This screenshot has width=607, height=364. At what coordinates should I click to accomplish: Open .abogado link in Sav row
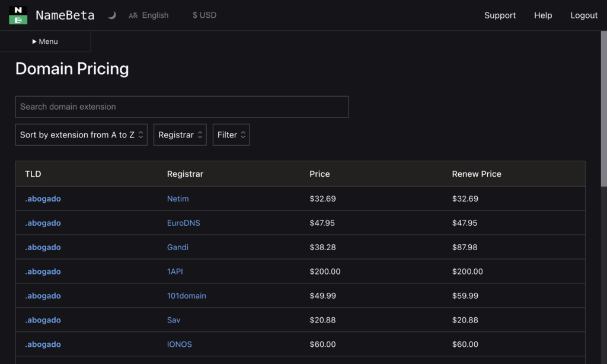tap(43, 320)
